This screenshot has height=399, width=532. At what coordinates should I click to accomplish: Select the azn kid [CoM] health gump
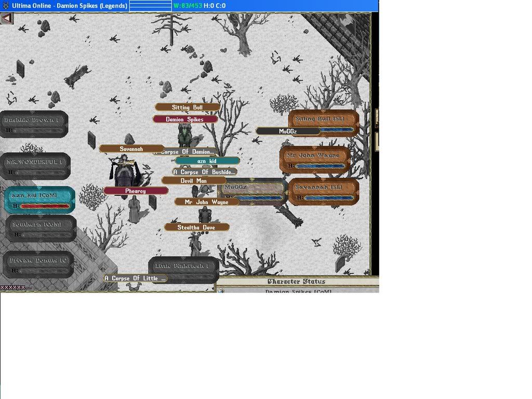pyautogui.click(x=39, y=200)
